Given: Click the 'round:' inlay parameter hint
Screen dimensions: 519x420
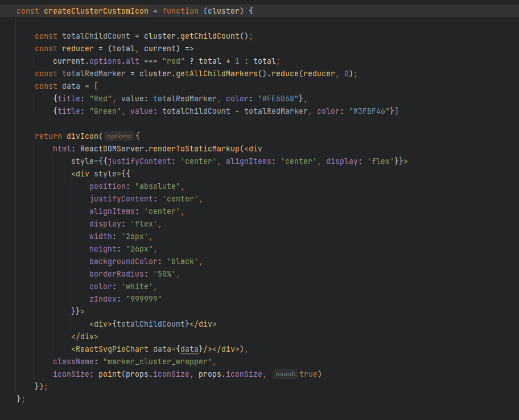Looking at the screenshot, I should click(285, 374).
